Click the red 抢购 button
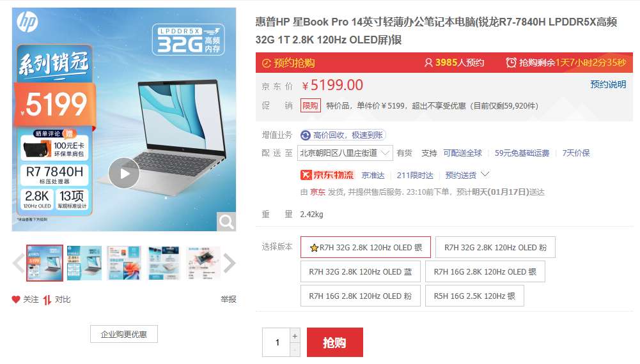Viewport: 640px width, 364px height. (334, 342)
